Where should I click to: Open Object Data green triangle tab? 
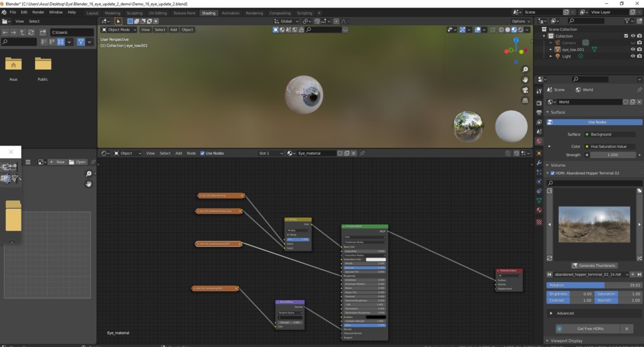coord(539,200)
